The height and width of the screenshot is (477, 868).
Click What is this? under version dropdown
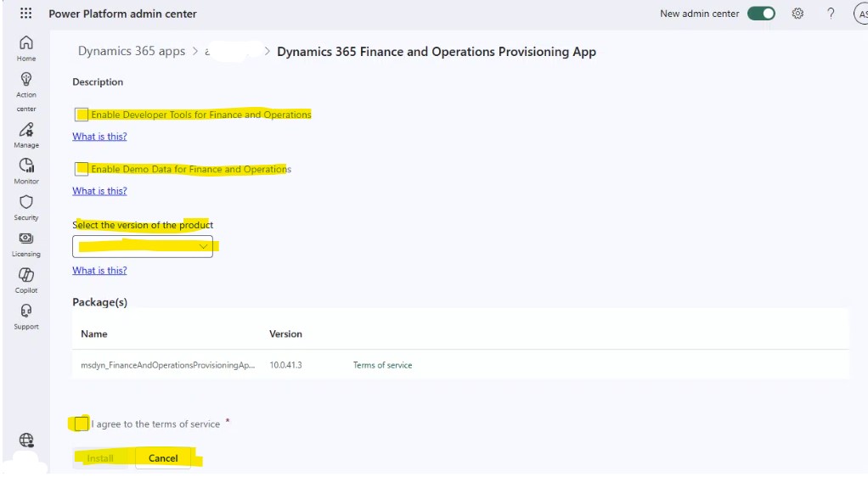99,270
